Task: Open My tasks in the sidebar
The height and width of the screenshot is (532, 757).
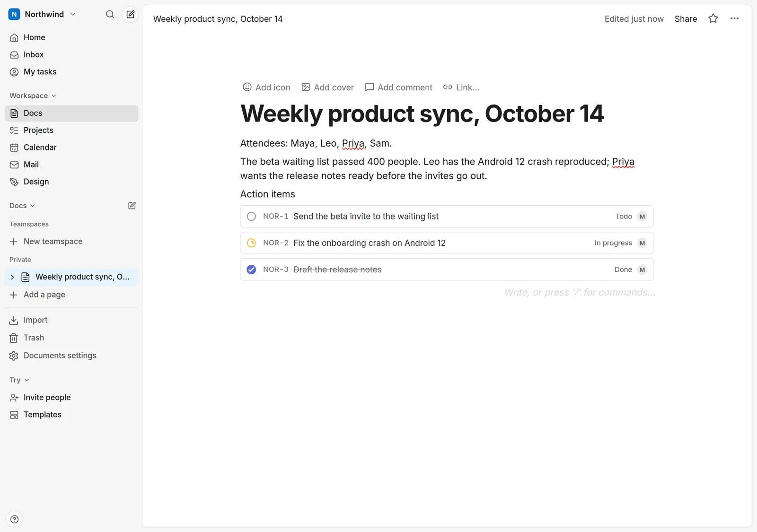Action: click(x=71, y=72)
